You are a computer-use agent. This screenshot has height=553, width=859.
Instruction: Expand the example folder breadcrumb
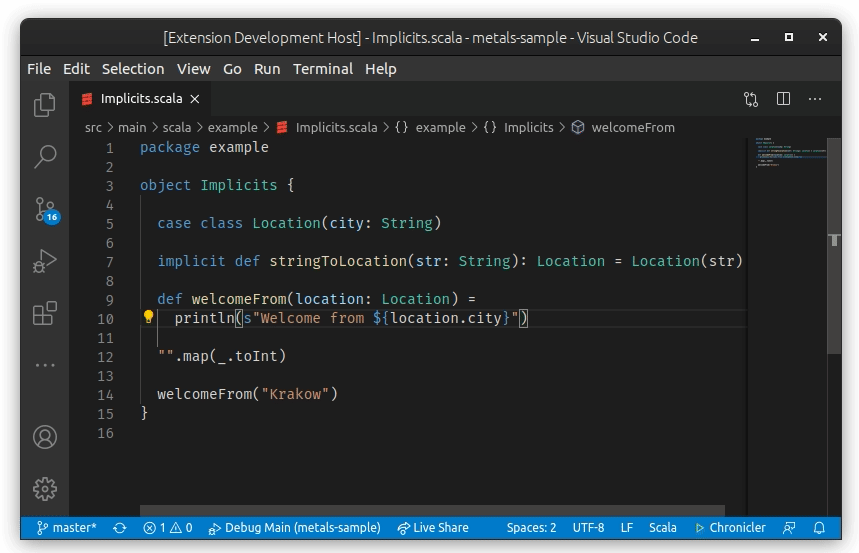click(232, 128)
